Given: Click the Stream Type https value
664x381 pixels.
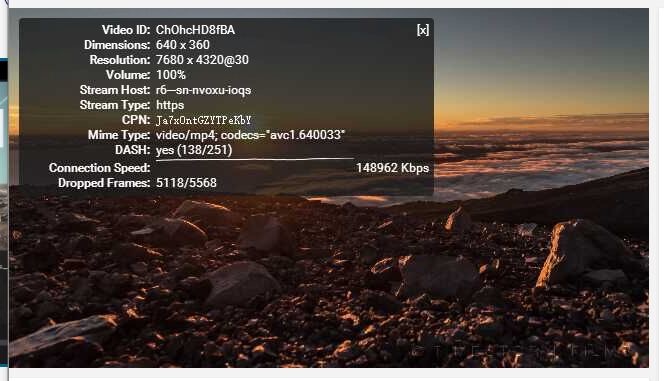Looking at the screenshot, I should [x=170, y=105].
